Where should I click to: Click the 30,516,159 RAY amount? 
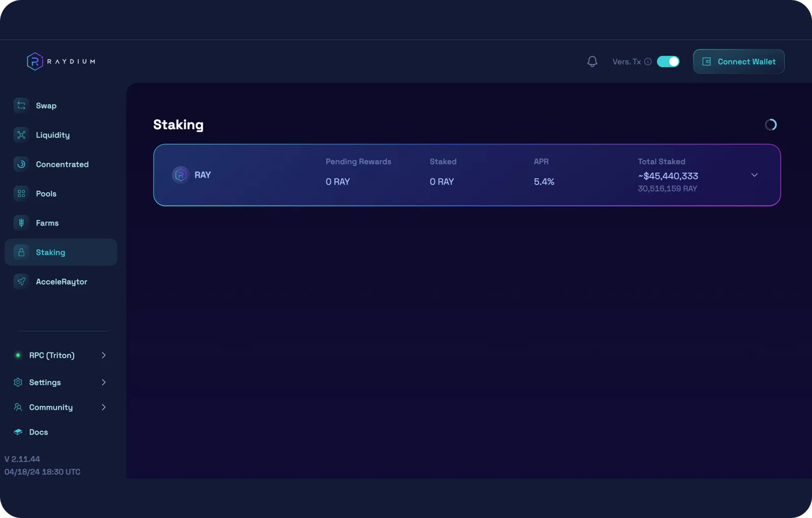pyautogui.click(x=667, y=188)
